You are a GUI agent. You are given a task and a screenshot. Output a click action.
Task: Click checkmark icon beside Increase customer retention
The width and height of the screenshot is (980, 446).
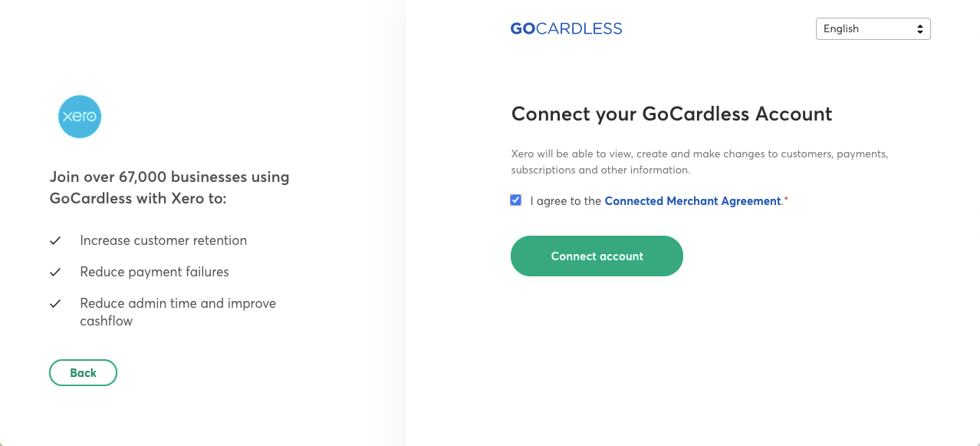tap(55, 241)
